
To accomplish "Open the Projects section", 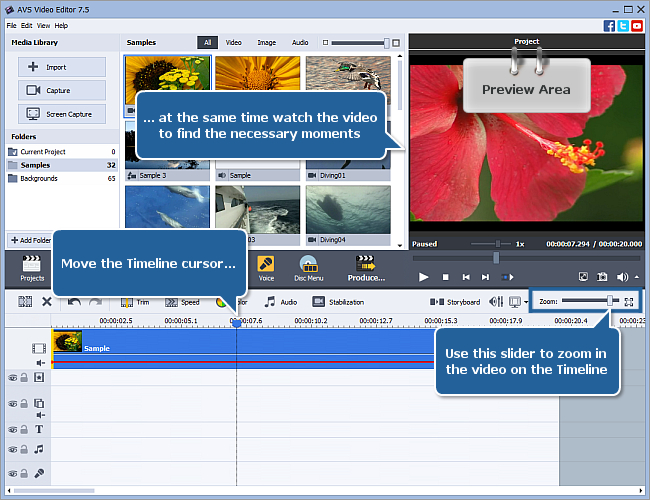I will 32,269.
